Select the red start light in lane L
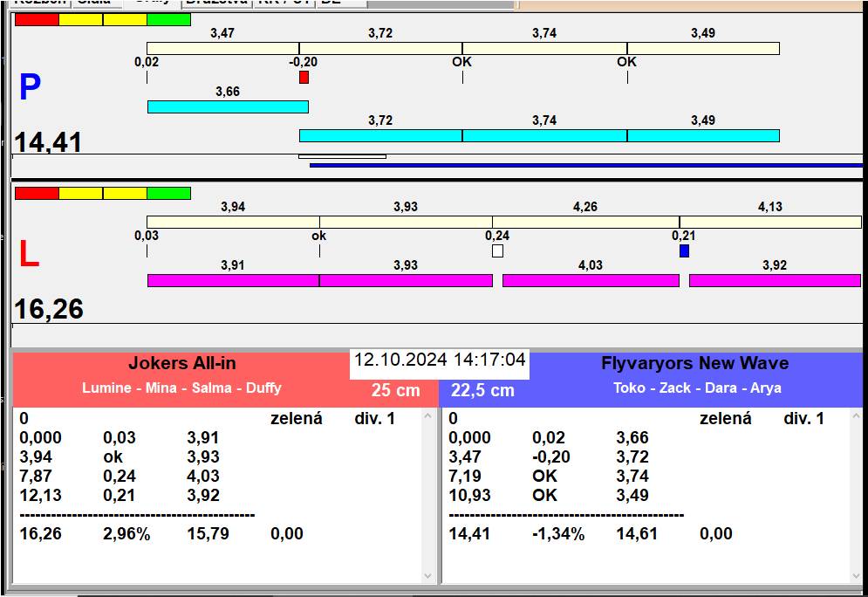This screenshot has height=597, width=868. 37,193
